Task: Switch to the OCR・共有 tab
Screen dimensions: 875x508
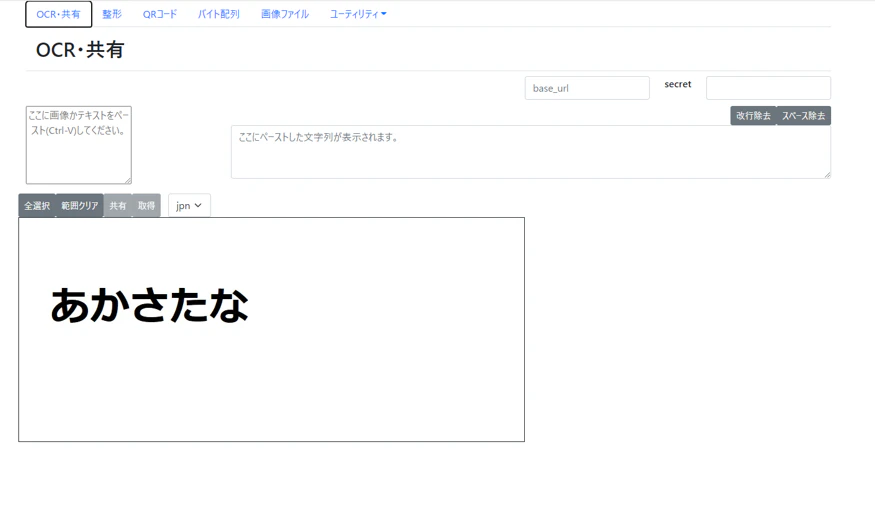Action: 59,15
